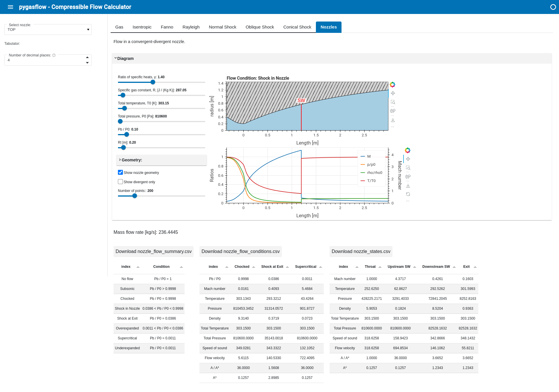Collapse the Diagram card
This screenshot has height=392, width=559.
point(125,58)
